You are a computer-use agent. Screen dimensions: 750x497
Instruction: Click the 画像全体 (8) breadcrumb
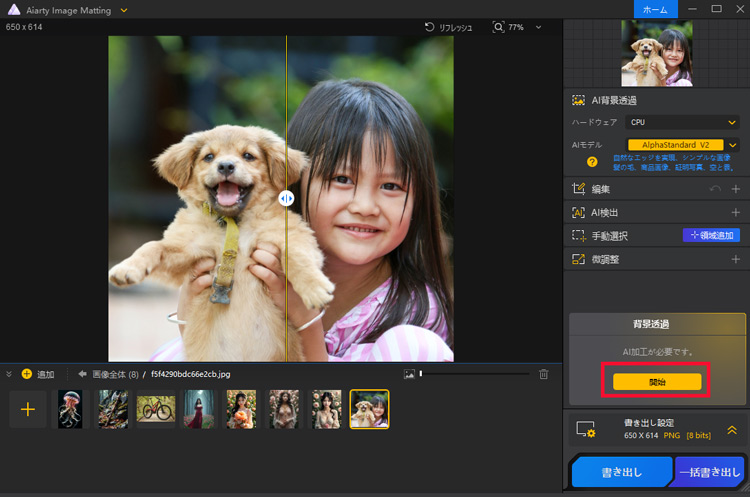115,374
